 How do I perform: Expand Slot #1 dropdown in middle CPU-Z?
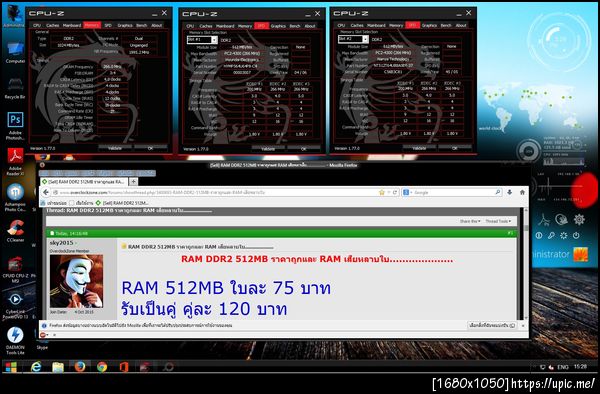pos(214,40)
